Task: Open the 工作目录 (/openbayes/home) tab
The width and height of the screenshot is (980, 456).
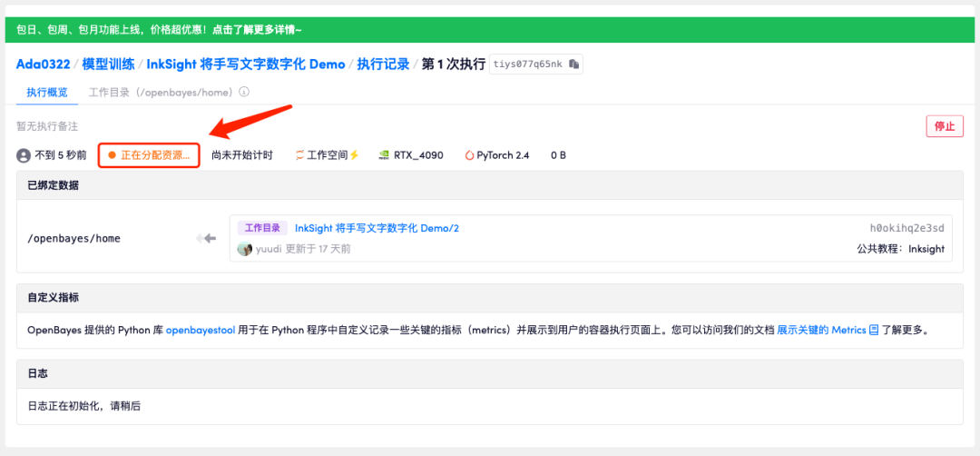Action: pyautogui.click(x=162, y=93)
